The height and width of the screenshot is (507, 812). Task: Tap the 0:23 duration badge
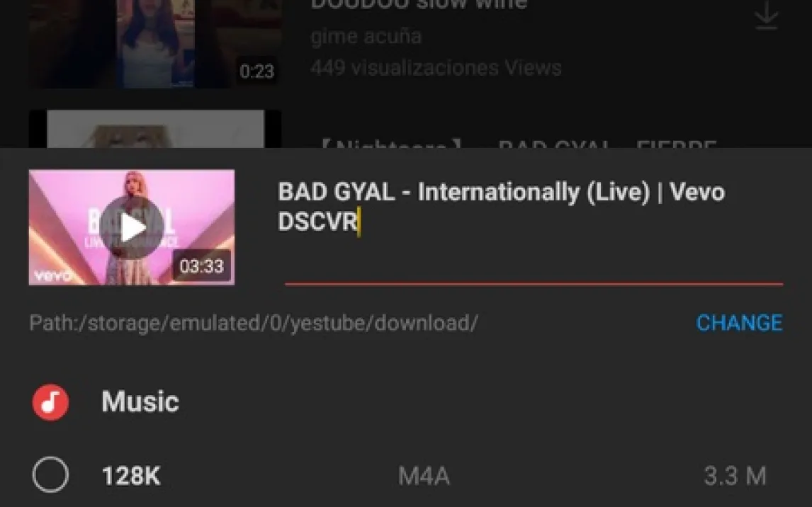point(257,71)
